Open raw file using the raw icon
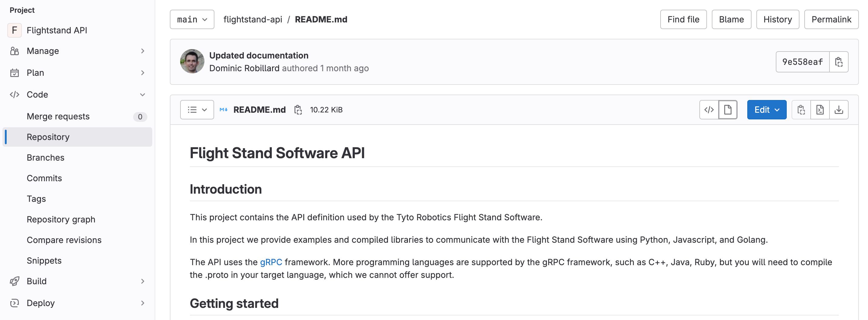The height and width of the screenshot is (320, 868). click(x=820, y=109)
